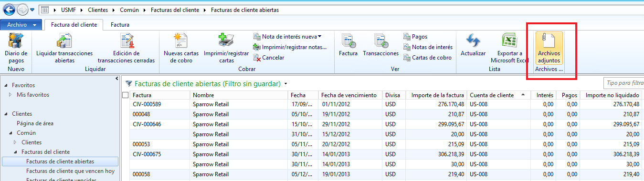Viewport: 644px width, 181px height.
Task: Sort by Cuenta de cliente column
Action: (499, 95)
